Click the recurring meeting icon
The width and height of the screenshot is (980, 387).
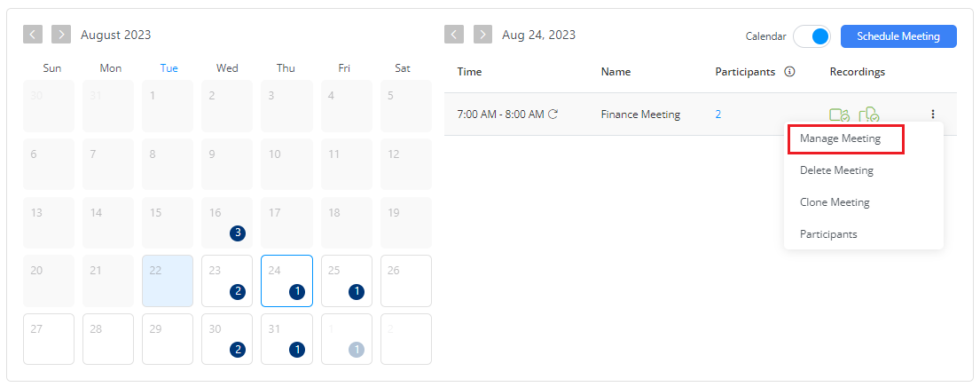(x=553, y=115)
